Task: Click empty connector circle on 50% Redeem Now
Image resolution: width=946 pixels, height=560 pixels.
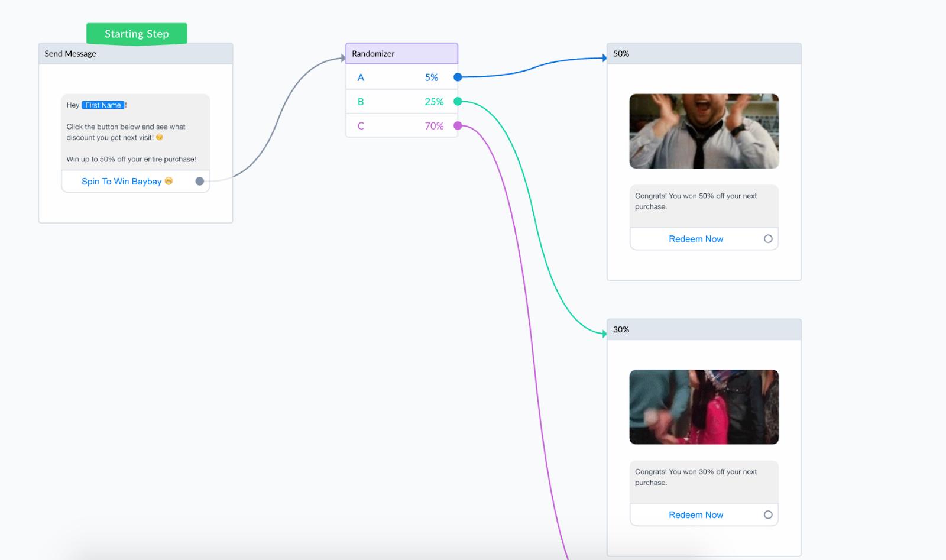Action: tap(768, 239)
